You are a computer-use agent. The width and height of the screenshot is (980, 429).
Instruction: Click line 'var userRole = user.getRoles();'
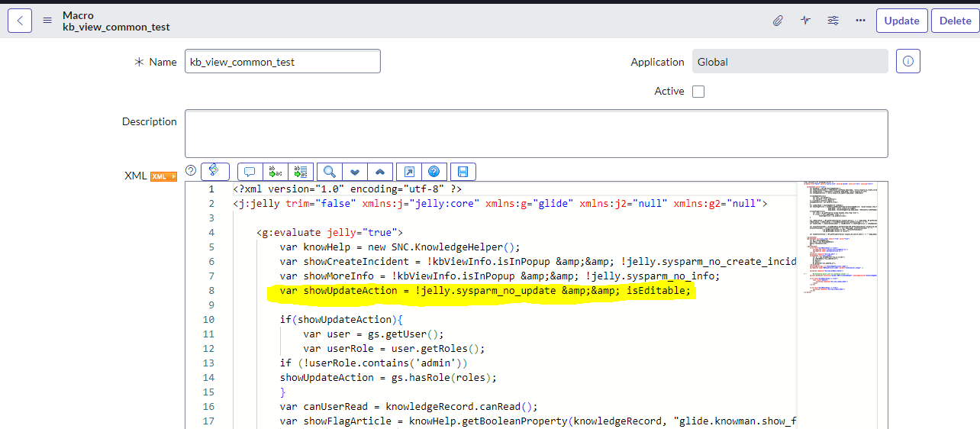pos(394,349)
